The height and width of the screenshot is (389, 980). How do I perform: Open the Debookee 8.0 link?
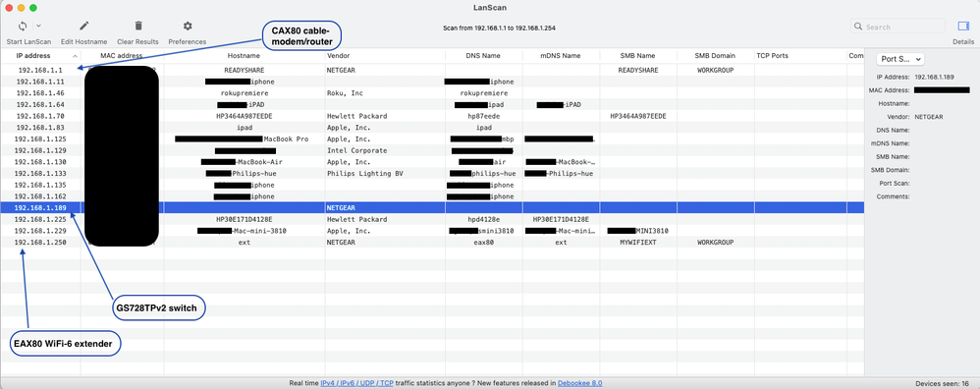[x=580, y=383]
